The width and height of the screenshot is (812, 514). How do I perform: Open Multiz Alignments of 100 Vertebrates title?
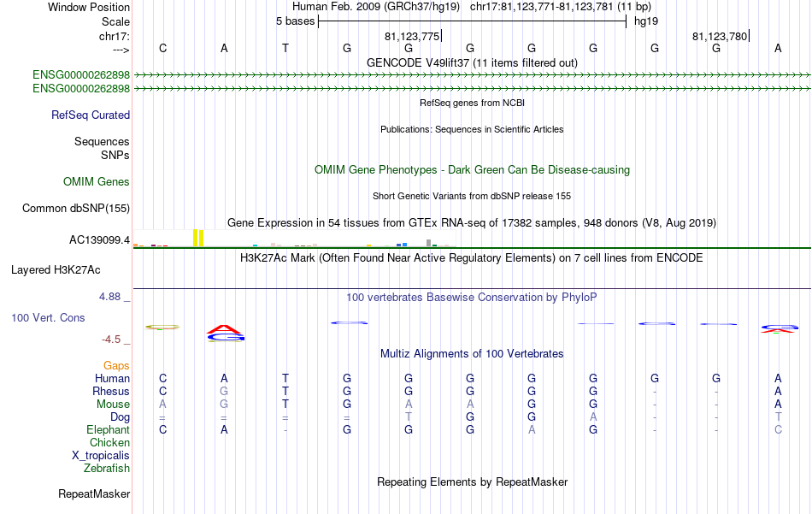473,354
